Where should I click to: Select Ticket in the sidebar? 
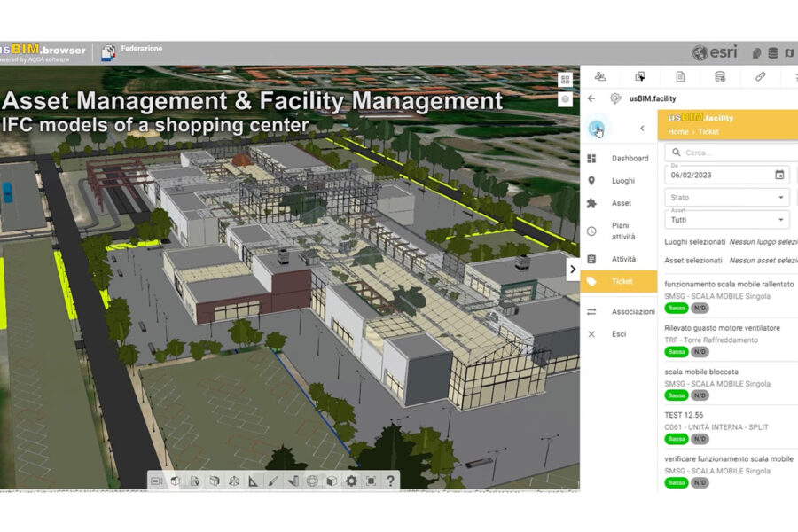coord(619,281)
